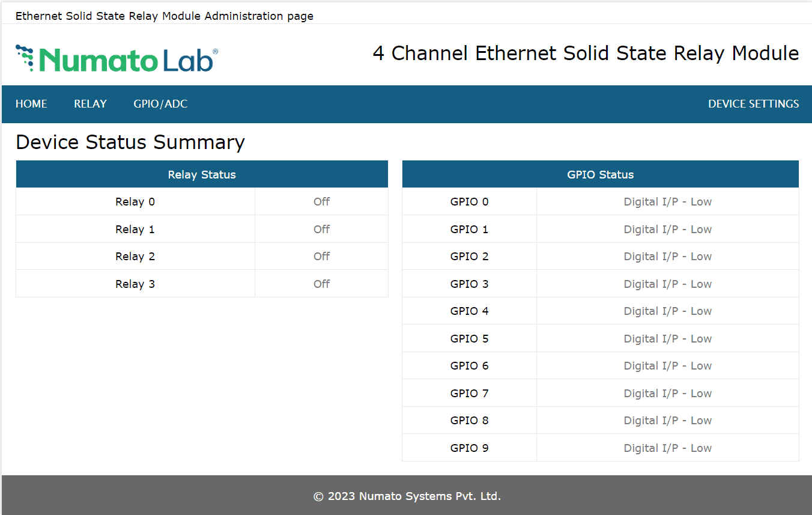Click the Off status for Relay 1
The width and height of the screenshot is (812, 515).
pyautogui.click(x=321, y=230)
